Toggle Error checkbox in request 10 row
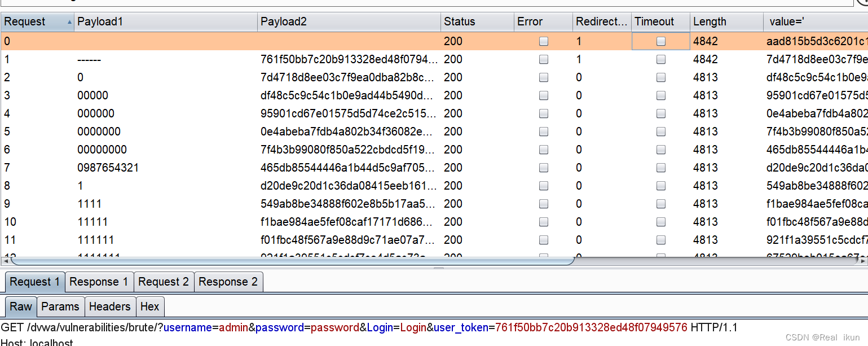This screenshot has height=346, width=868. pos(544,222)
